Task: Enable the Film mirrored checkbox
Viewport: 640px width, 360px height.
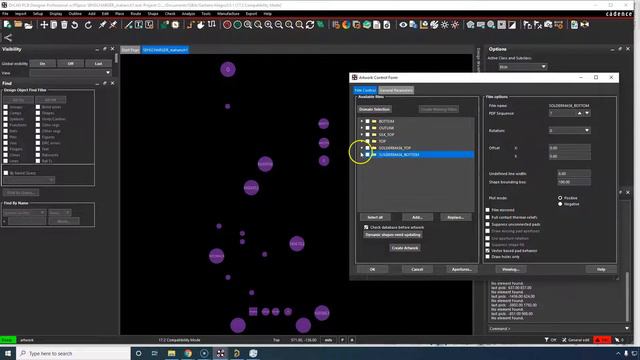Action: (487, 210)
